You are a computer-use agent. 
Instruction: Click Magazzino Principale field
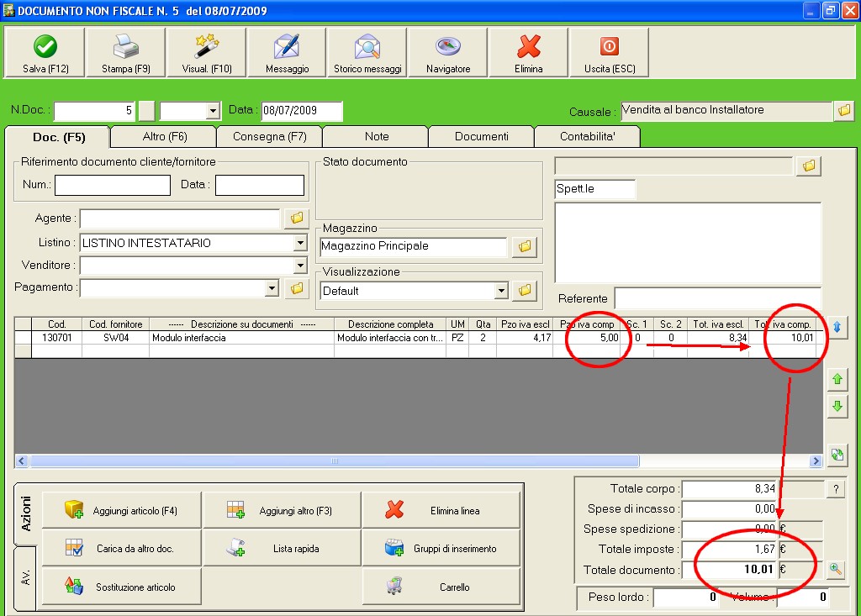tap(414, 246)
